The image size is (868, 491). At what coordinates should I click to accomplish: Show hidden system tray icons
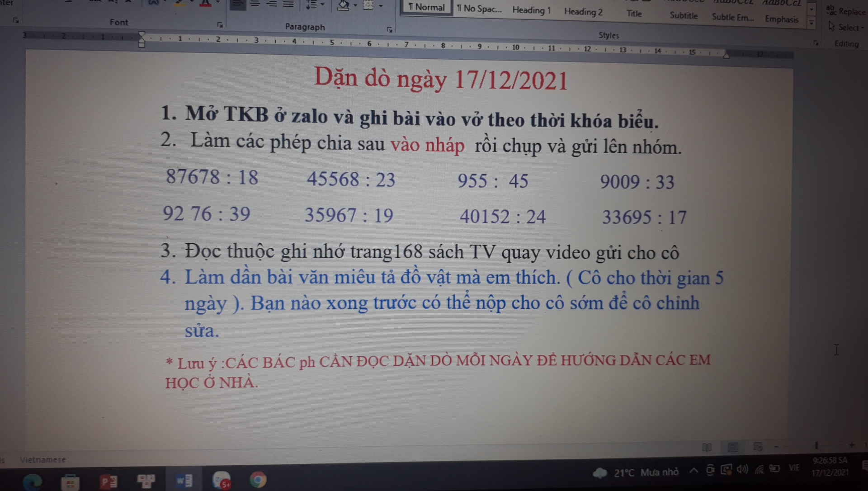[693, 471]
